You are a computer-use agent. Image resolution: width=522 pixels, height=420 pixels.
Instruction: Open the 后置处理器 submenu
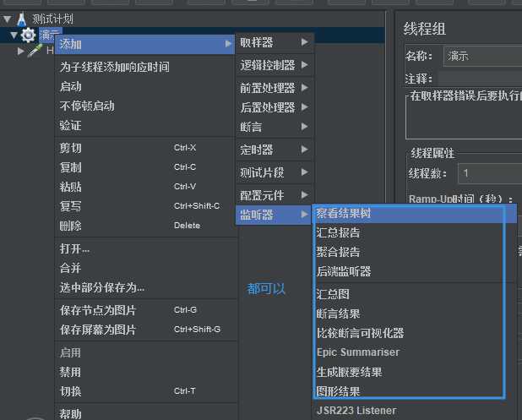pyautogui.click(x=275, y=107)
